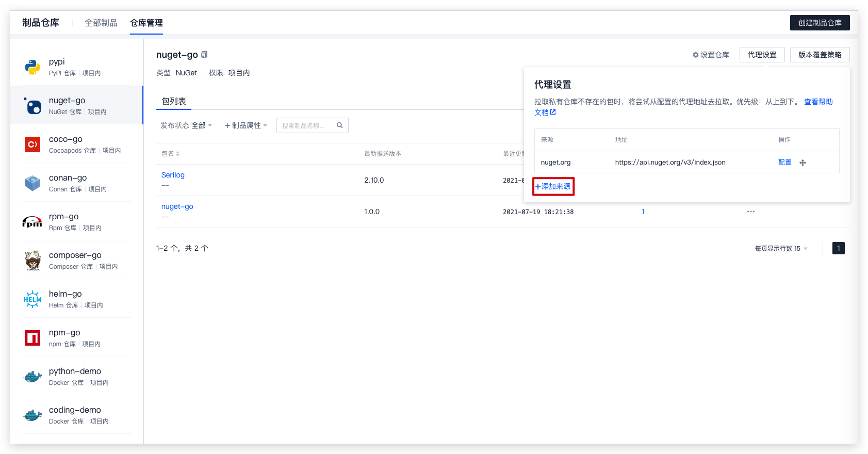Open the 发布状态 全部 dropdown
Viewport: 868px width, 454px height.
186,125
